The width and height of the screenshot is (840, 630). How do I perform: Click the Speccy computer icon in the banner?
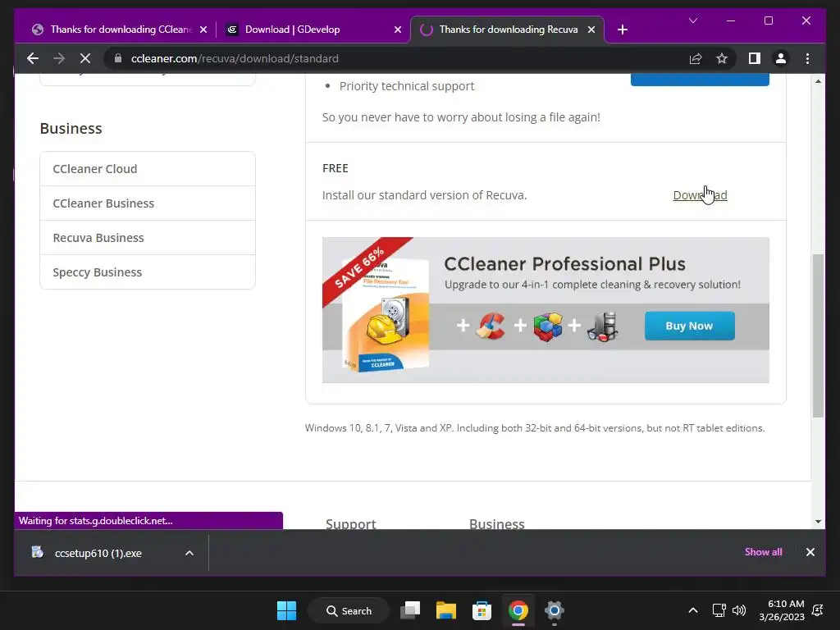pyautogui.click(x=602, y=326)
